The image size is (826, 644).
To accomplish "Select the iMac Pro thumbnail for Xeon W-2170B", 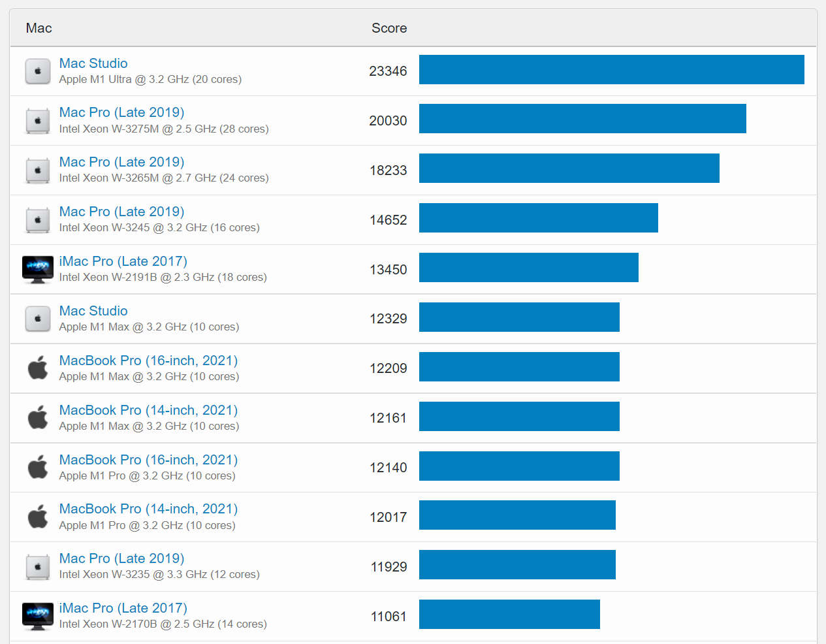I will click(38, 616).
